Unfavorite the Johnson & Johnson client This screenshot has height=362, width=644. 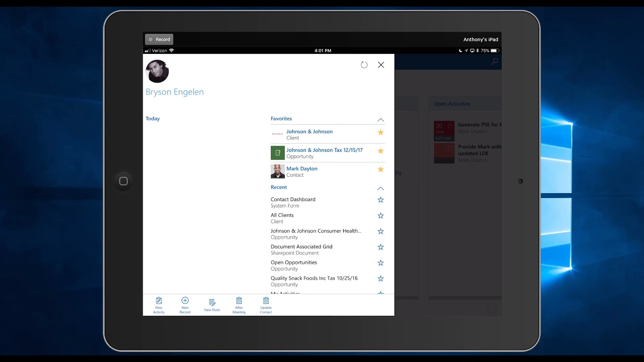click(x=381, y=132)
